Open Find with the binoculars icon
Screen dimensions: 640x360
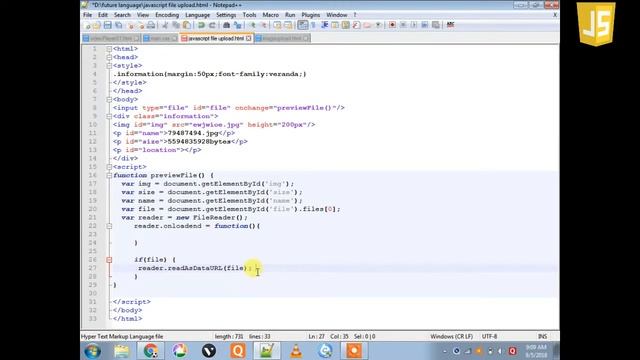(227, 25)
